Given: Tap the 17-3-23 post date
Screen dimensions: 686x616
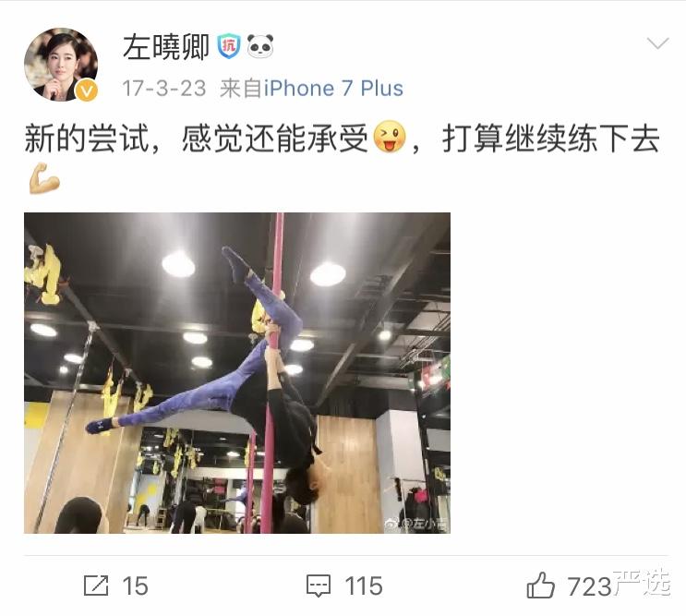Looking at the screenshot, I should [x=164, y=89].
